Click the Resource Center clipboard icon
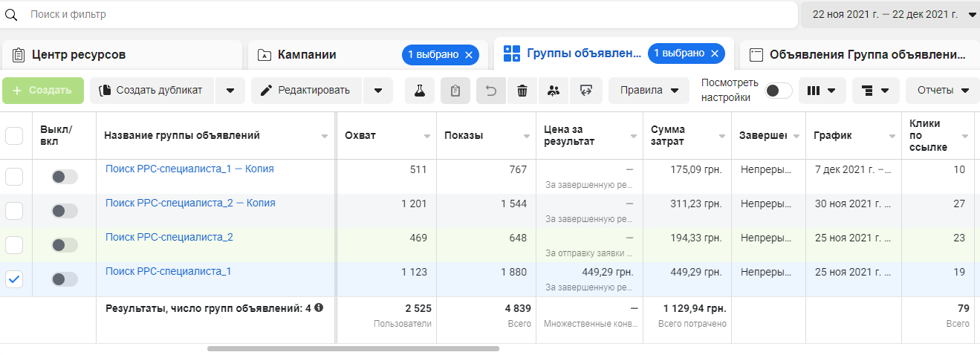Image resolution: width=980 pixels, height=355 pixels. pyautogui.click(x=19, y=54)
